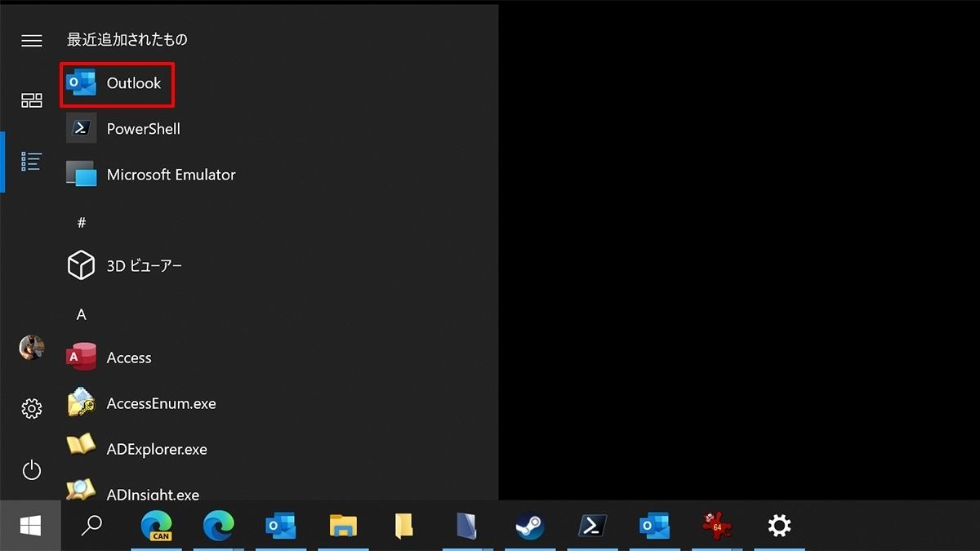The image size is (980, 551).
Task: Open Microsoft Emulator from the app list
Action: (152, 175)
